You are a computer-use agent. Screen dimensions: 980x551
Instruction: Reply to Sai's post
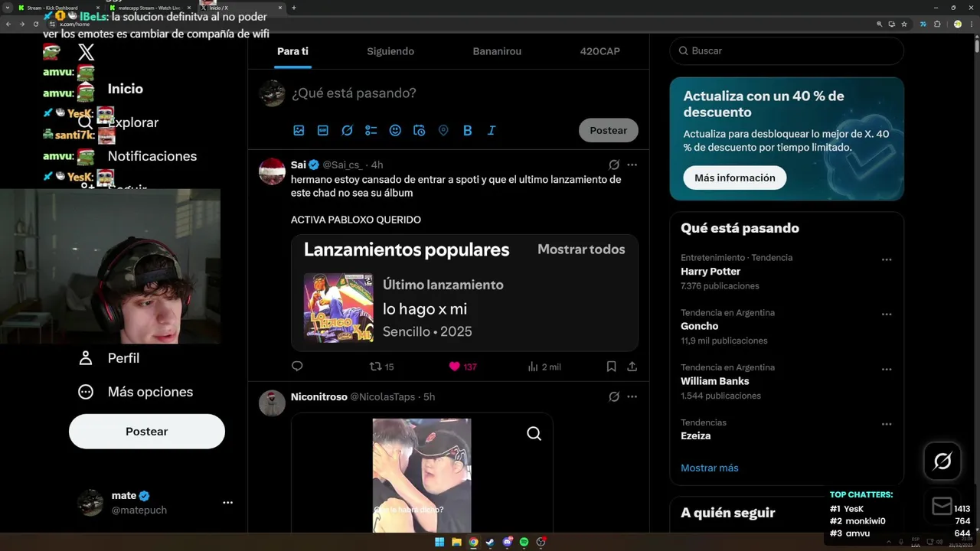point(298,367)
